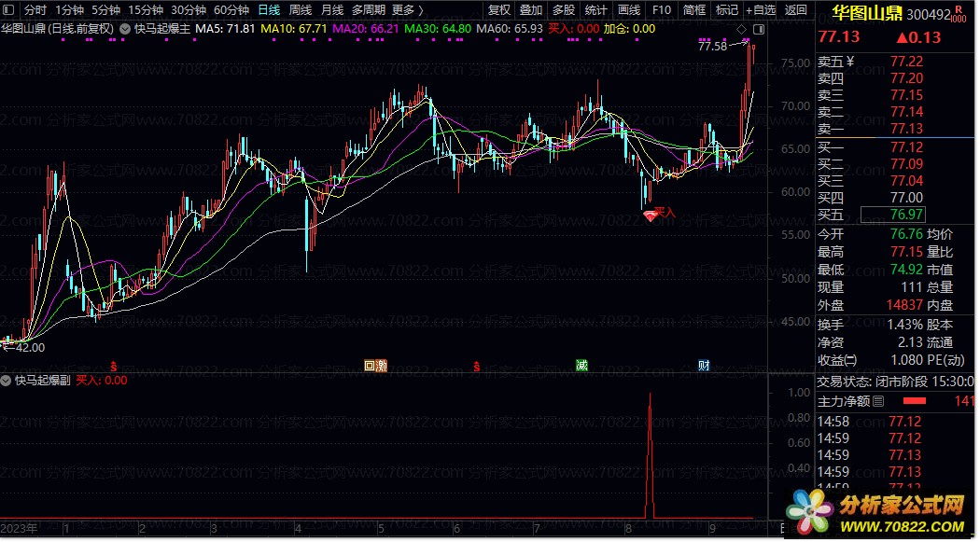This screenshot has height=542, width=980.
Task: Open the 统计 statistics tool
Action: [x=596, y=10]
